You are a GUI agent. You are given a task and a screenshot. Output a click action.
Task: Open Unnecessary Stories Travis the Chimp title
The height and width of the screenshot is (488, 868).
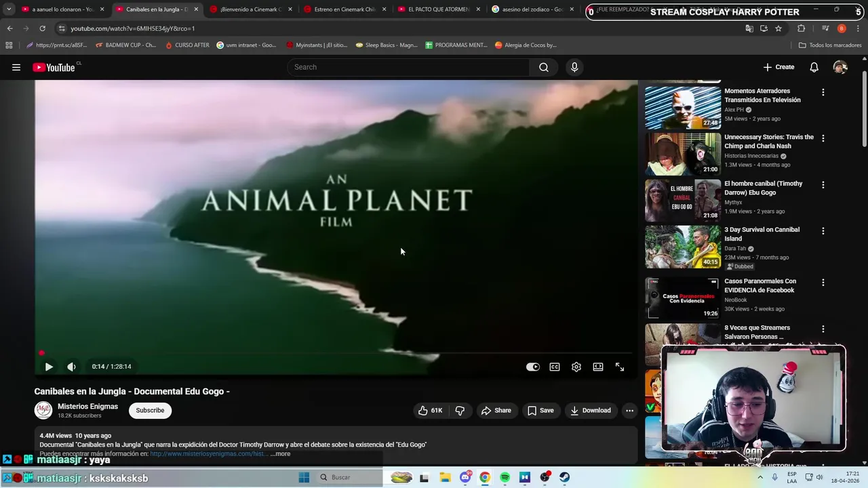pyautogui.click(x=769, y=141)
